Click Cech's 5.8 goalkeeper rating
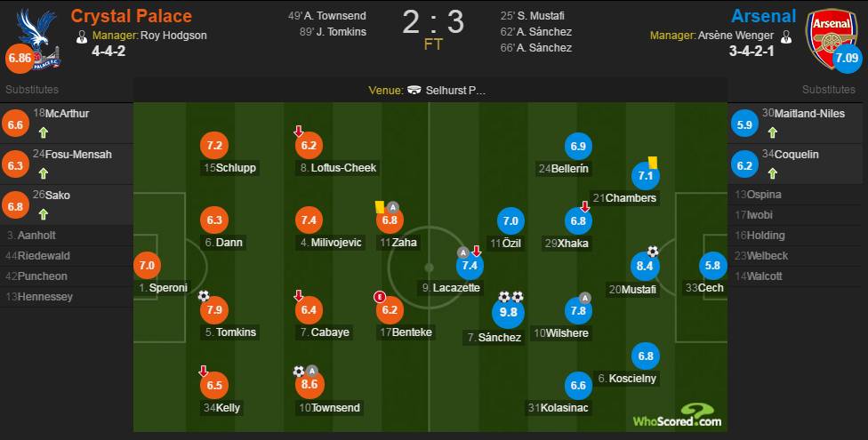The height and width of the screenshot is (440, 868). 714,265
